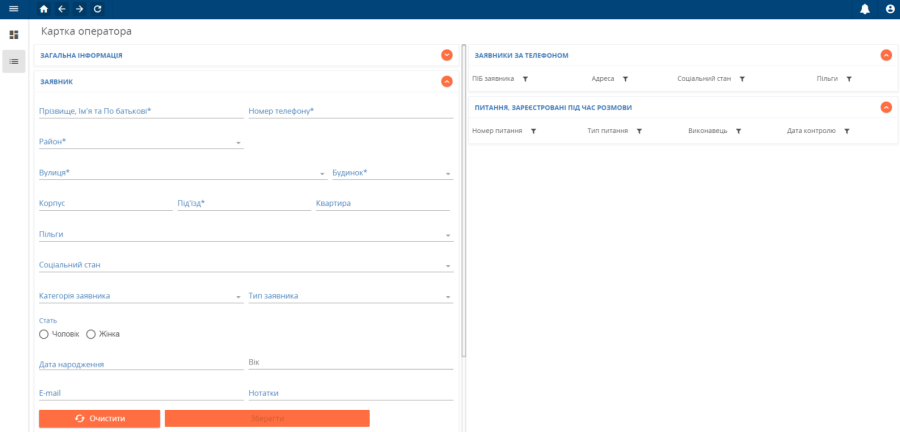Filter the Номер питання column
The image size is (900, 432).
point(533,131)
